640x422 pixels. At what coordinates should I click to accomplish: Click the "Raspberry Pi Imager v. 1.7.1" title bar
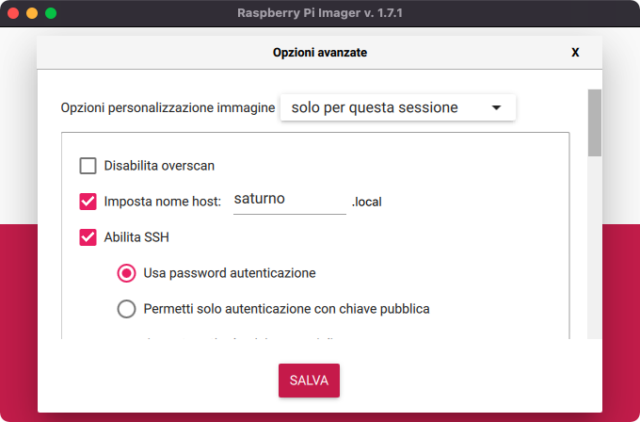[x=319, y=13]
